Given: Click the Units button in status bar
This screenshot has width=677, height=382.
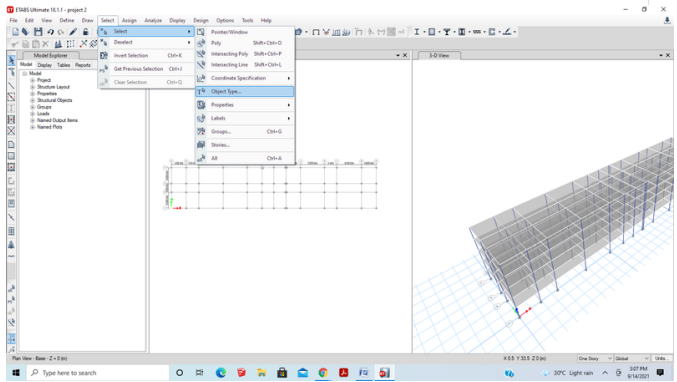Looking at the screenshot, I should click(x=661, y=358).
